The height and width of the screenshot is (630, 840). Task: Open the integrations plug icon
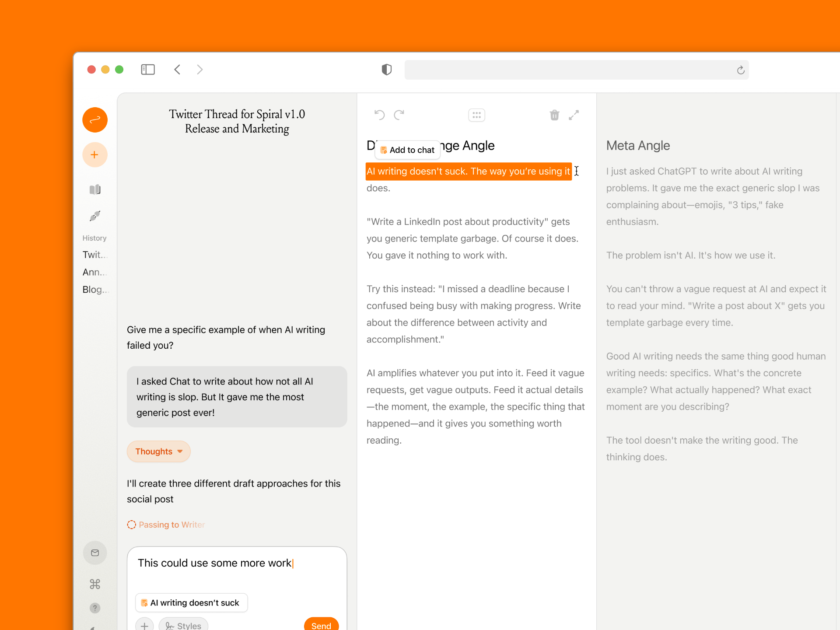coord(94,216)
